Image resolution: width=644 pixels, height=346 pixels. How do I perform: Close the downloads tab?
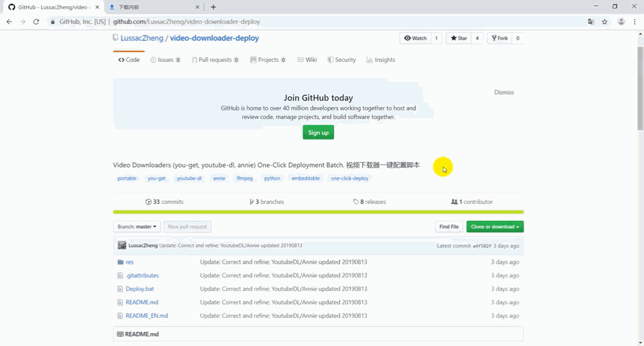coord(198,7)
